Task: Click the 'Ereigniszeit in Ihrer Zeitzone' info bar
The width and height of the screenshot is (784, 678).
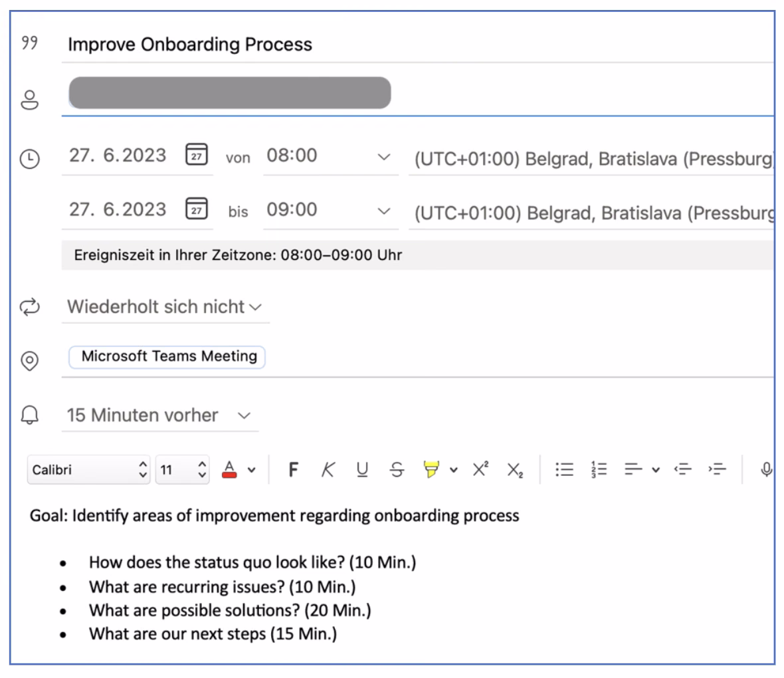Action: click(x=417, y=255)
